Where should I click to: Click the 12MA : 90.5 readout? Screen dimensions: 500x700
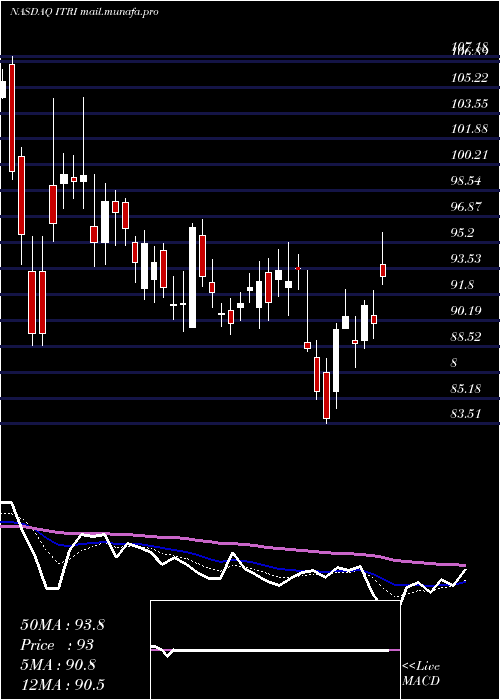point(63,685)
